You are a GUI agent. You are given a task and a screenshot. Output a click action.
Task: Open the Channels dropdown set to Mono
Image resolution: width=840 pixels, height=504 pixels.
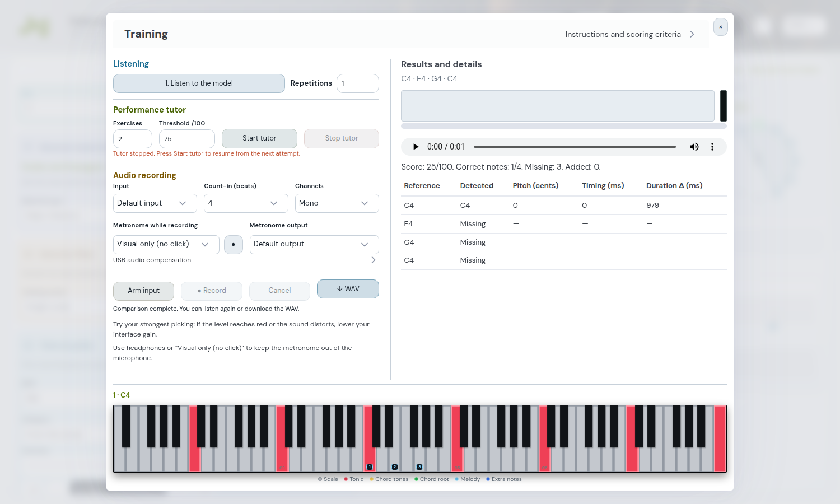[337, 203]
